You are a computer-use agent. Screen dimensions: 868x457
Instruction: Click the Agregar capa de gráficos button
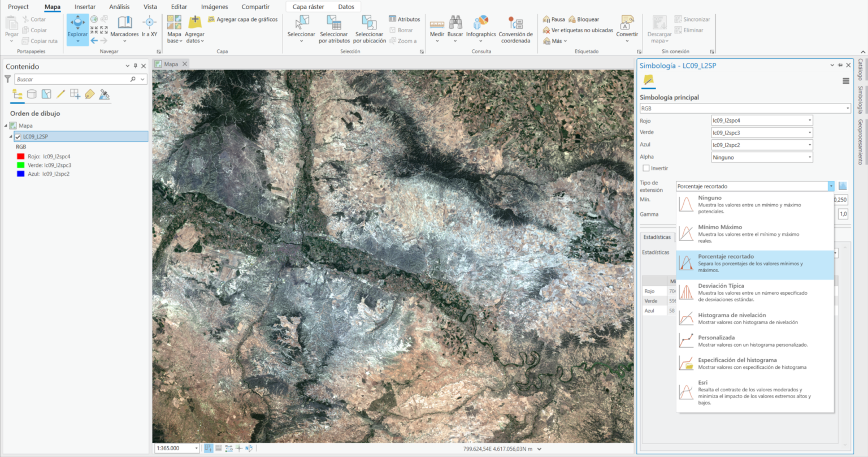tap(244, 19)
